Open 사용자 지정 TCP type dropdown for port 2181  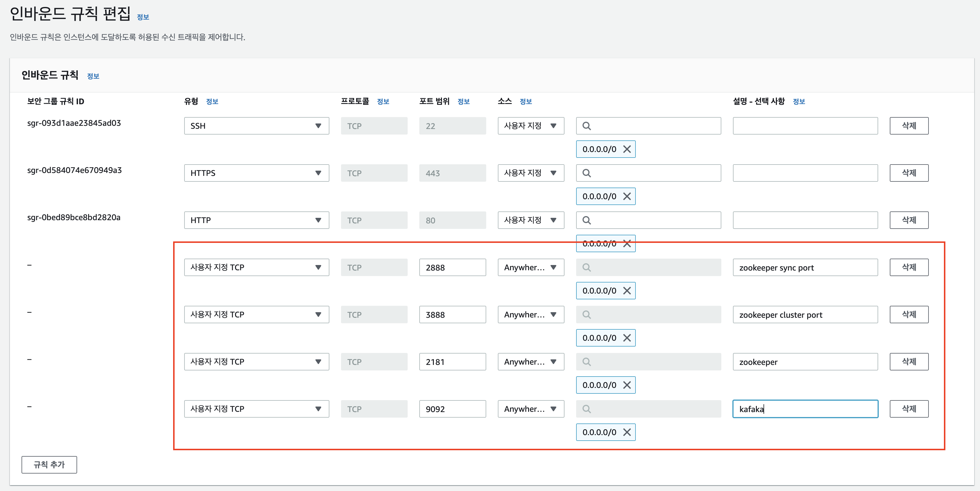tap(256, 362)
